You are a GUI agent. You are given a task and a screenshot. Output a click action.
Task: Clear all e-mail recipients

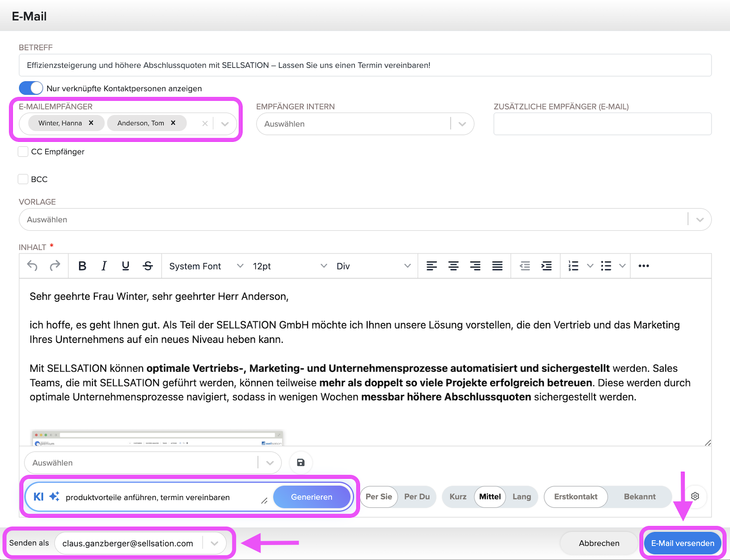pyautogui.click(x=205, y=124)
